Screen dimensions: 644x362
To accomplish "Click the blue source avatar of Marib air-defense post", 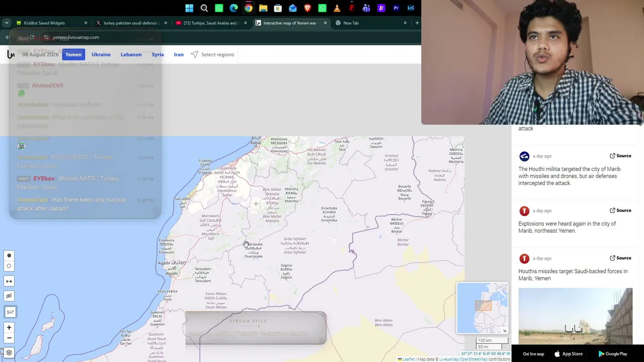I will (x=524, y=156).
